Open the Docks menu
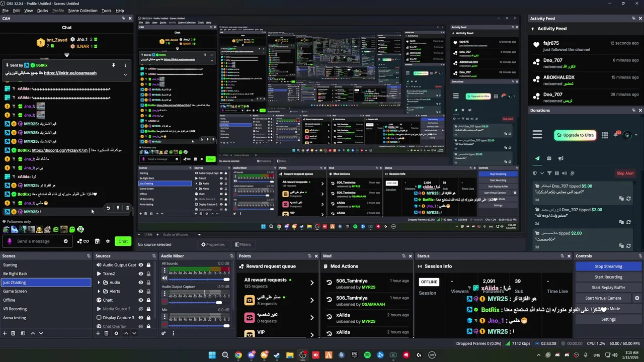The height and width of the screenshot is (362, 644). point(42,11)
